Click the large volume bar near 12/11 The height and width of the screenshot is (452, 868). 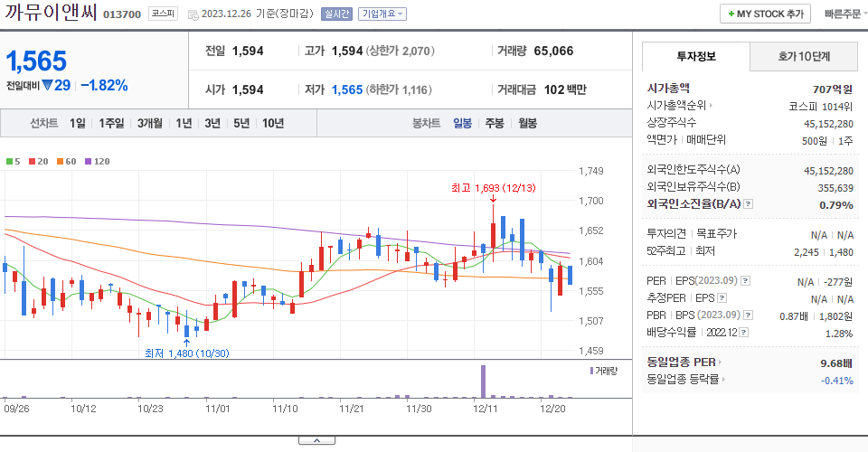pyautogui.click(x=483, y=381)
